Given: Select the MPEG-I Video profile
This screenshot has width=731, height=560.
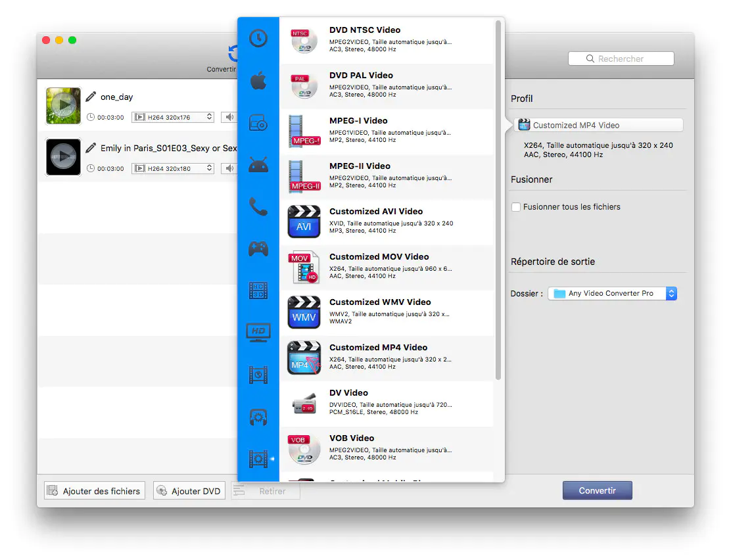Looking at the screenshot, I should click(x=386, y=131).
